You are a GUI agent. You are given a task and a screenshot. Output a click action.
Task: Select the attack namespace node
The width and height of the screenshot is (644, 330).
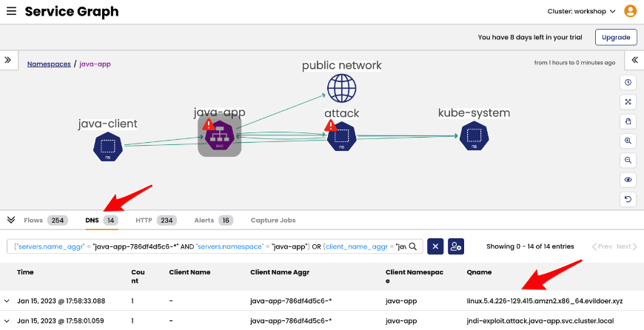coord(342,136)
